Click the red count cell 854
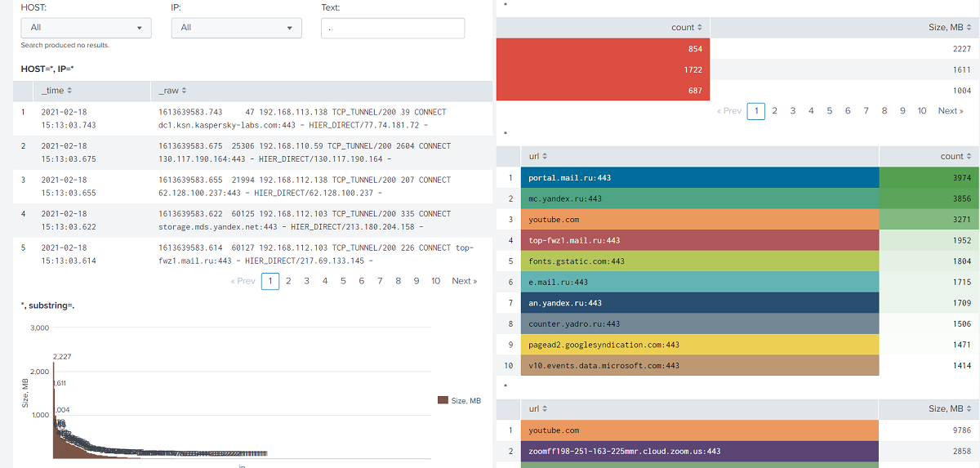Viewport: 980px width, 468px height. pyautogui.click(x=603, y=48)
